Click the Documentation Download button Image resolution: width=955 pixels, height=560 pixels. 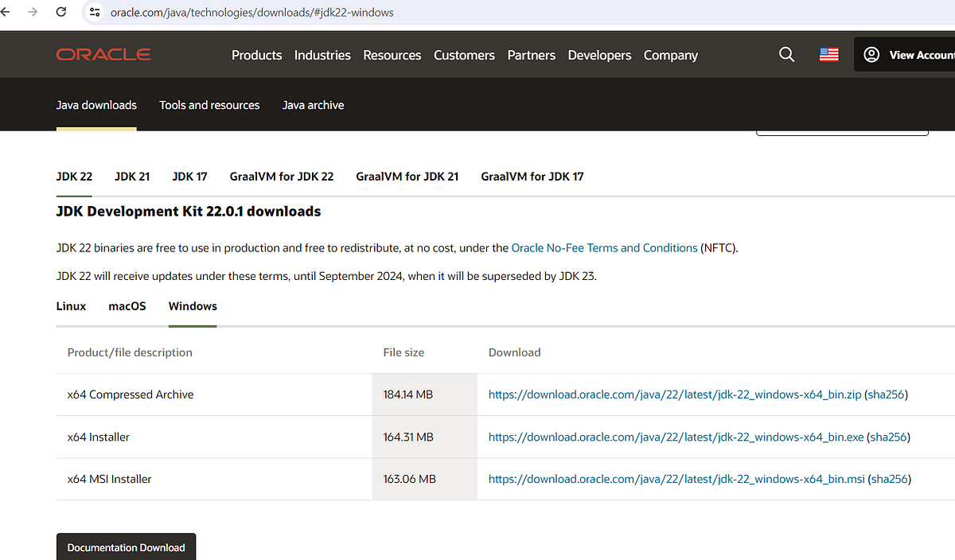coord(126,547)
